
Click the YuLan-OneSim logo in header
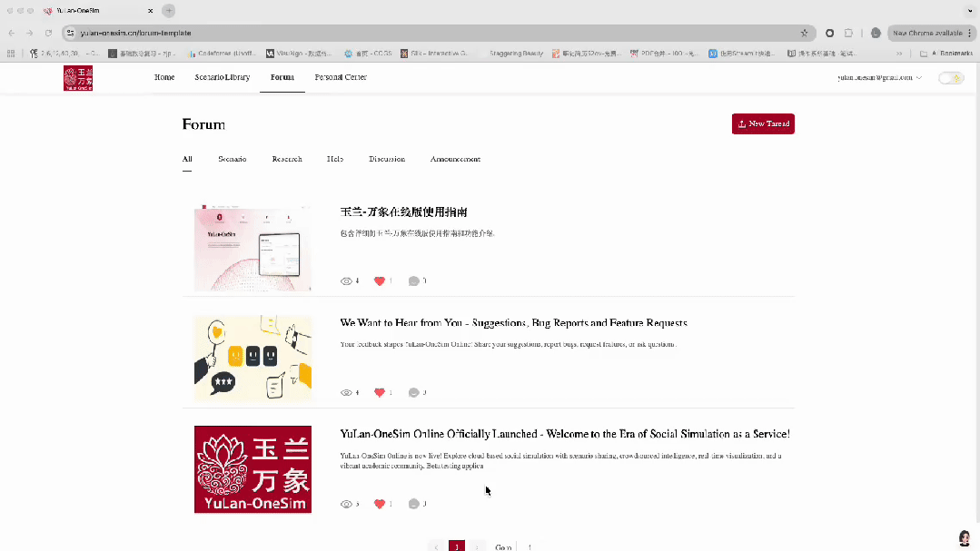pyautogui.click(x=78, y=78)
